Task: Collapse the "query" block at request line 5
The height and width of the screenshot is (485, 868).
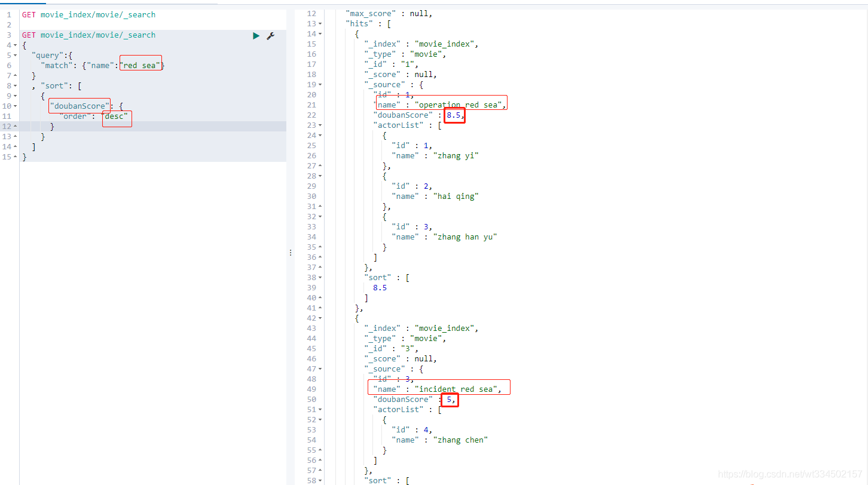Action: point(14,56)
